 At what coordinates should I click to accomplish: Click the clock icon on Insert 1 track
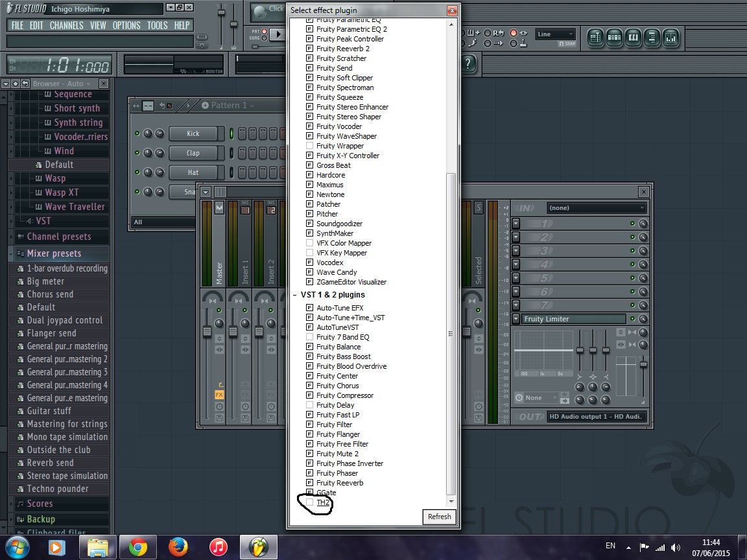tap(245, 406)
